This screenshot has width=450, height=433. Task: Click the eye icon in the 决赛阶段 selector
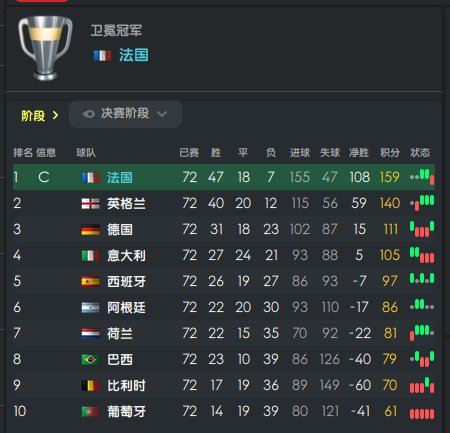click(x=89, y=114)
